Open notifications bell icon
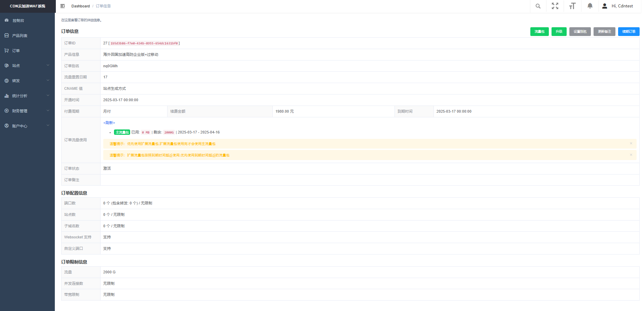This screenshot has height=311, width=644. 590,6
